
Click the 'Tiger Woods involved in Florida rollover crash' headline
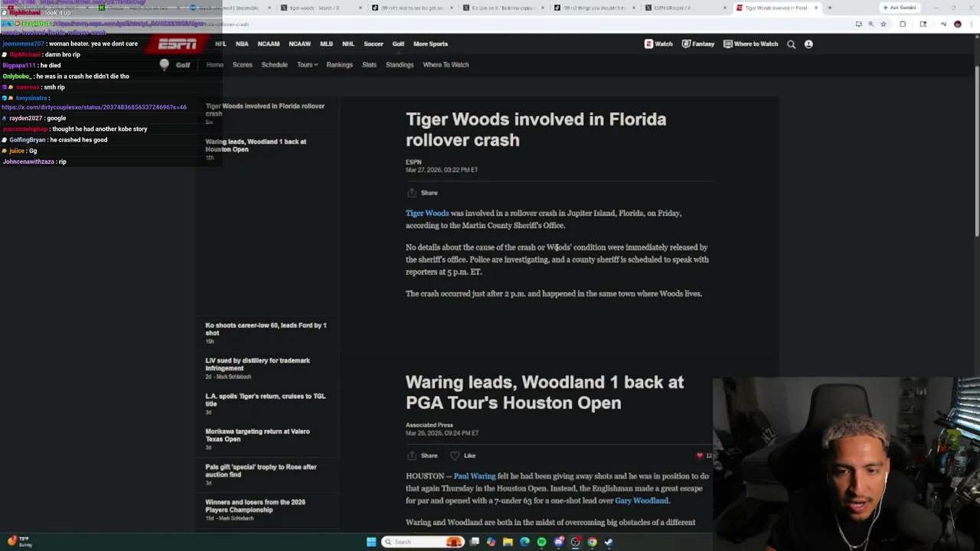point(536,129)
